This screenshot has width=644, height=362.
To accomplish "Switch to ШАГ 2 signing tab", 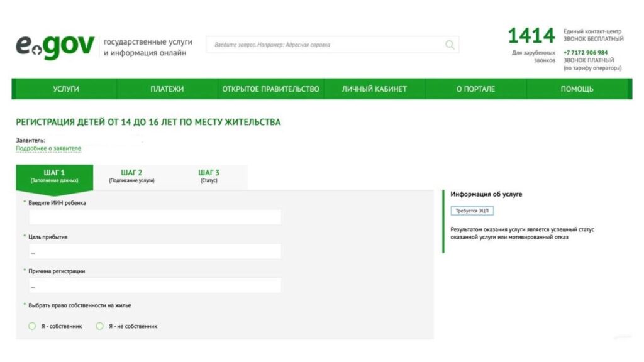I will click(x=131, y=177).
